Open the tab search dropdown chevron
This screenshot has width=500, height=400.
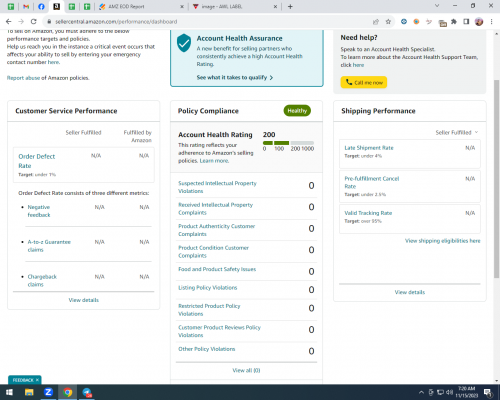tap(437, 6)
